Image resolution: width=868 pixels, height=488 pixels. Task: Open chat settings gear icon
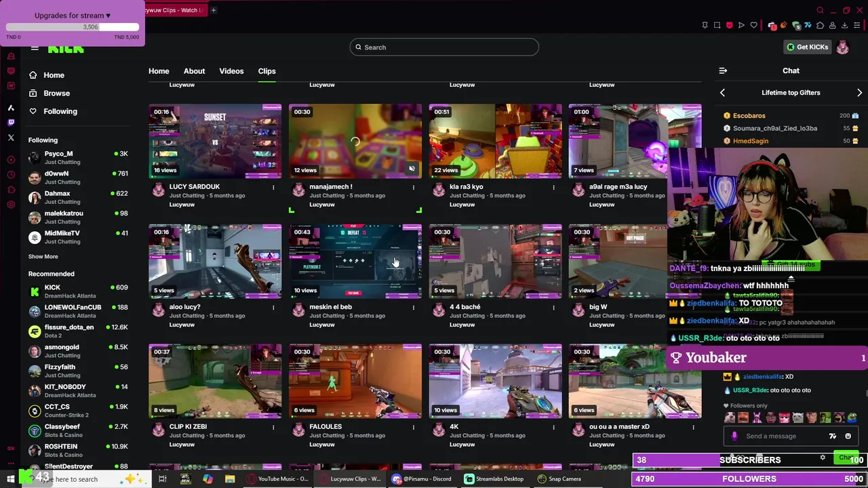tap(823, 457)
